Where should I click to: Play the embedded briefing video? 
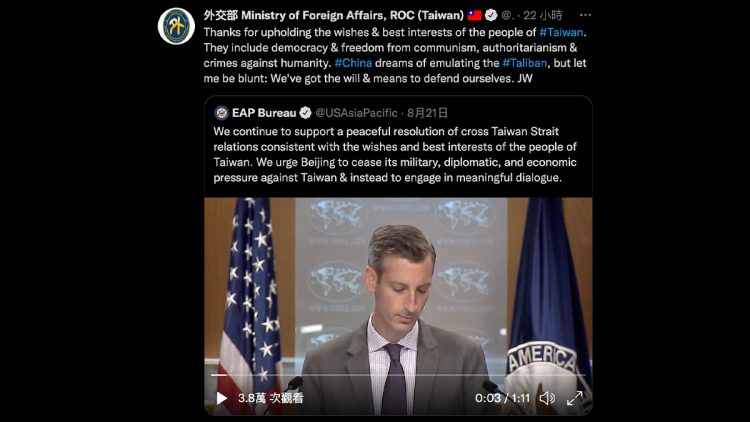[221, 398]
